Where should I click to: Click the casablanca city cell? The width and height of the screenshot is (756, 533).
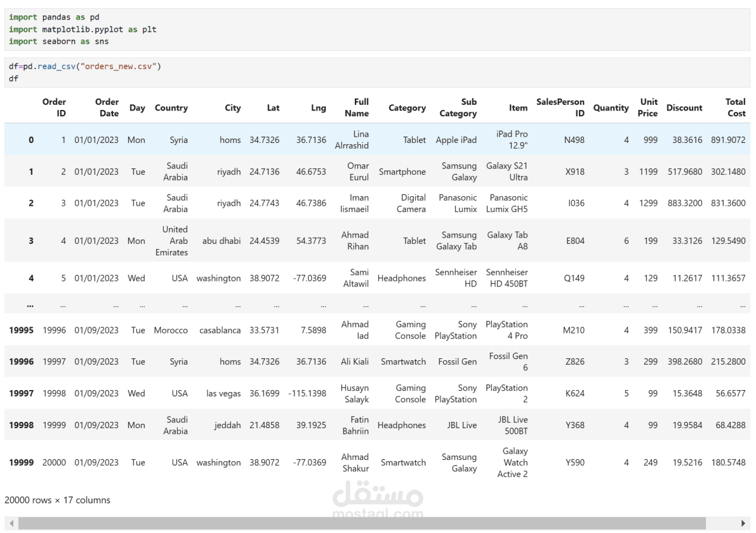[x=220, y=330]
